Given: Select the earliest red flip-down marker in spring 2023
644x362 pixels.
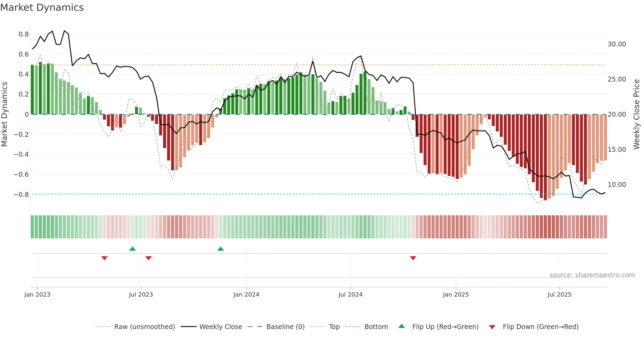Looking at the screenshot, I should click(104, 258).
